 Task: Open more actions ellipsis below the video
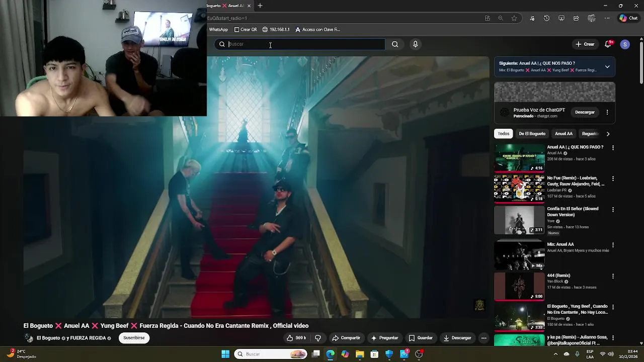pyautogui.click(x=484, y=338)
